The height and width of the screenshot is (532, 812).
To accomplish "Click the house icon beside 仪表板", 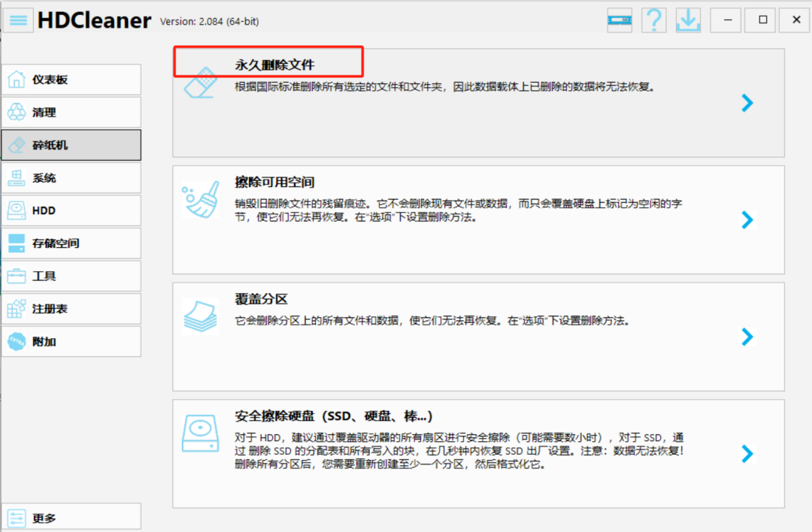I will click(x=17, y=79).
